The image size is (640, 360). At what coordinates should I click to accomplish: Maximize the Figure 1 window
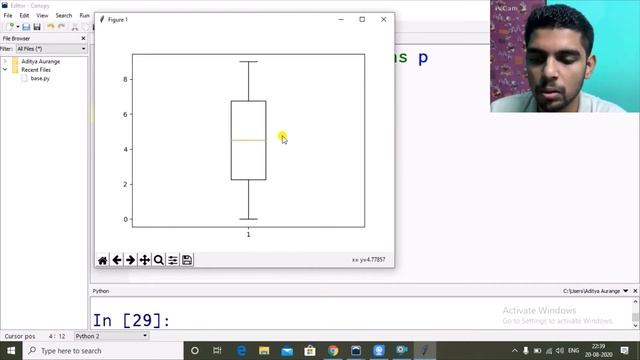pos(362,20)
